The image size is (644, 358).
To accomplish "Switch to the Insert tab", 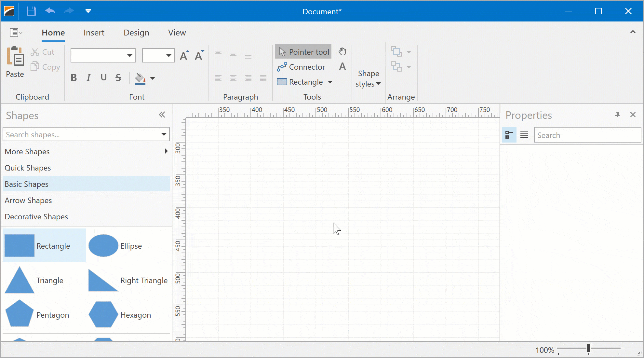I will [94, 33].
